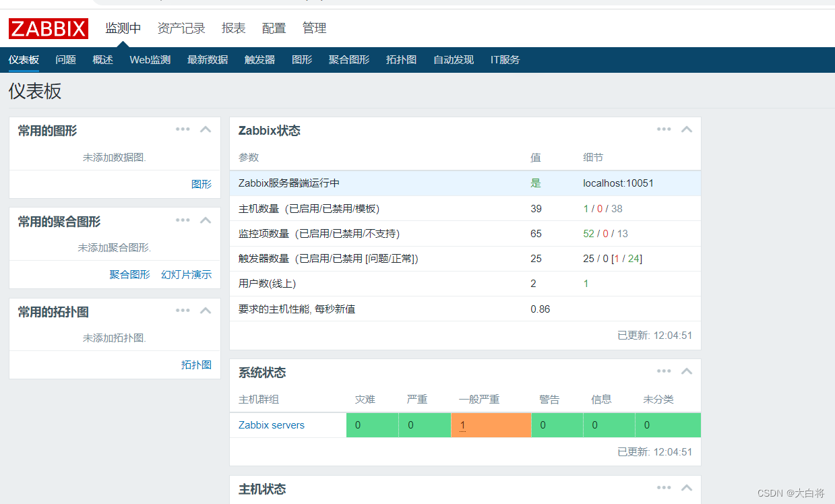The width and height of the screenshot is (835, 504).
Task: Open the 自动发现 submenu tab
Action: click(x=454, y=60)
